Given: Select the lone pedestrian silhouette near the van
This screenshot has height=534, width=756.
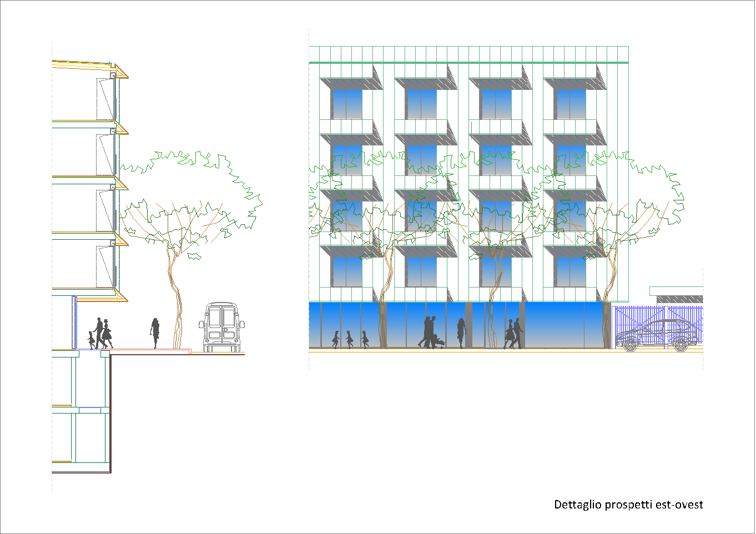Looking at the screenshot, I should (155, 333).
